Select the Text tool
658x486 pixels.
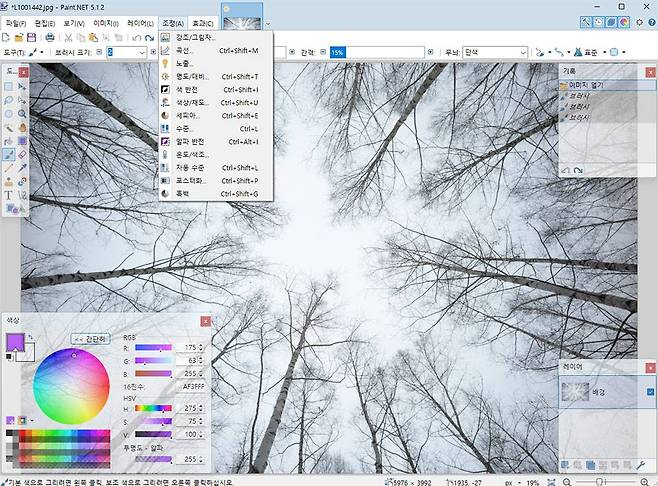tap(8, 196)
